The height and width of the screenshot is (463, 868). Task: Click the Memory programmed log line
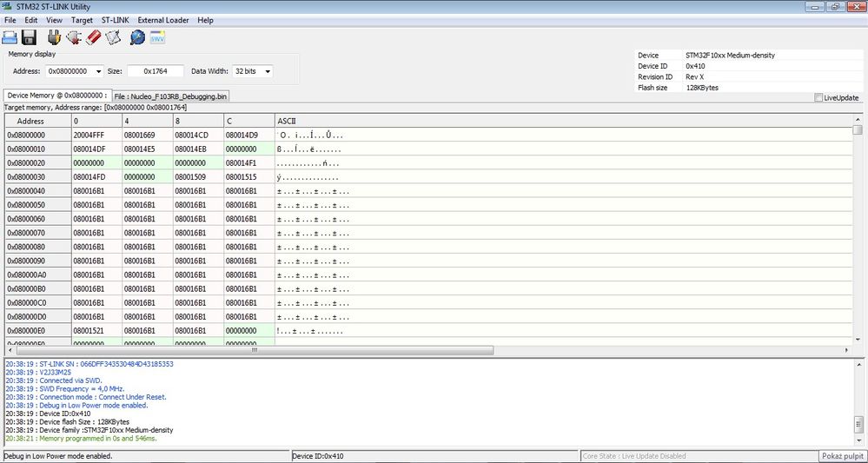tap(80, 438)
